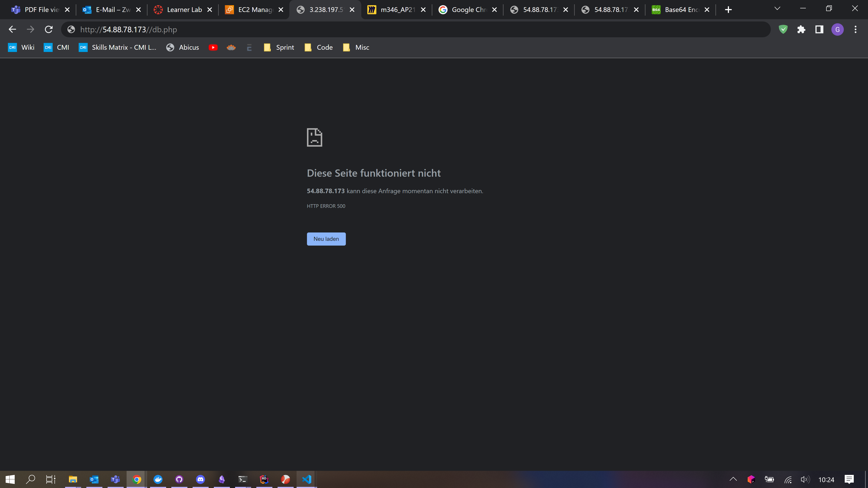Show hidden system tray icons
This screenshot has height=488, width=868.
pyautogui.click(x=733, y=479)
